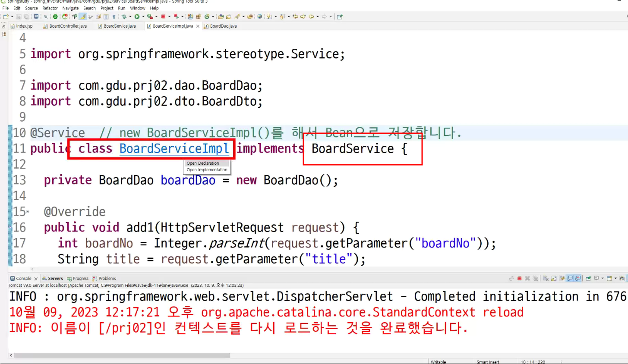The height and width of the screenshot is (364, 628).
Task: Toggle Show Console on standard error
Action: [x=578, y=279]
